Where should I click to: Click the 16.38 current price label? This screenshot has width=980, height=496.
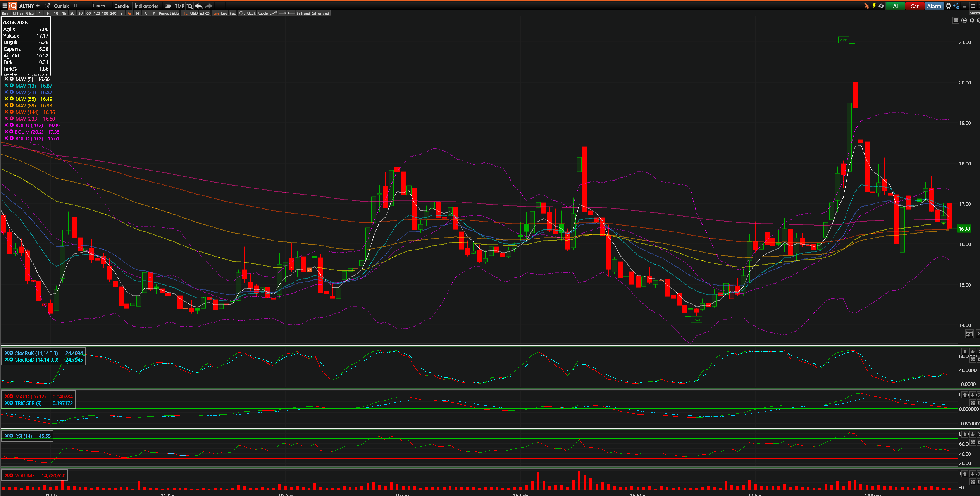(x=964, y=229)
